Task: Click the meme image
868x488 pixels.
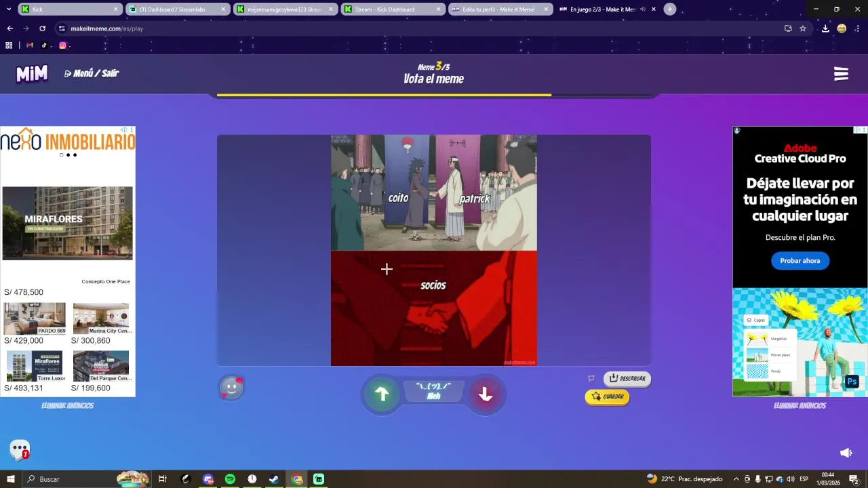Action: coord(434,250)
